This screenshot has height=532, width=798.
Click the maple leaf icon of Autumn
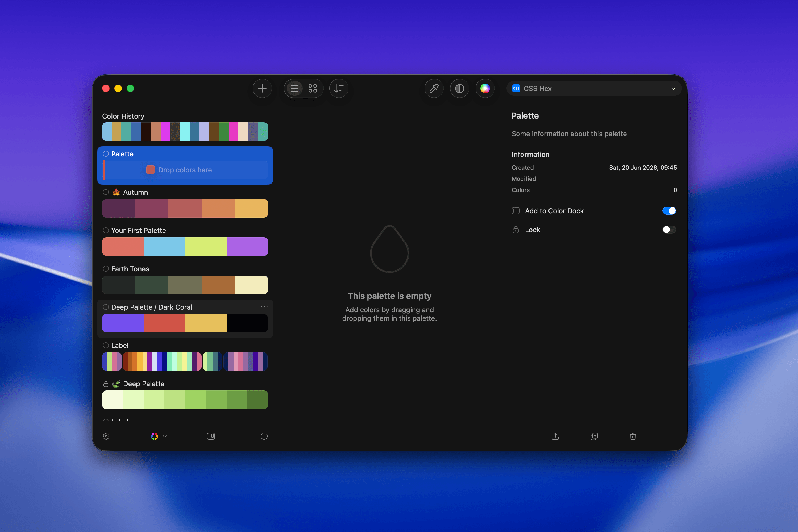[x=116, y=192]
